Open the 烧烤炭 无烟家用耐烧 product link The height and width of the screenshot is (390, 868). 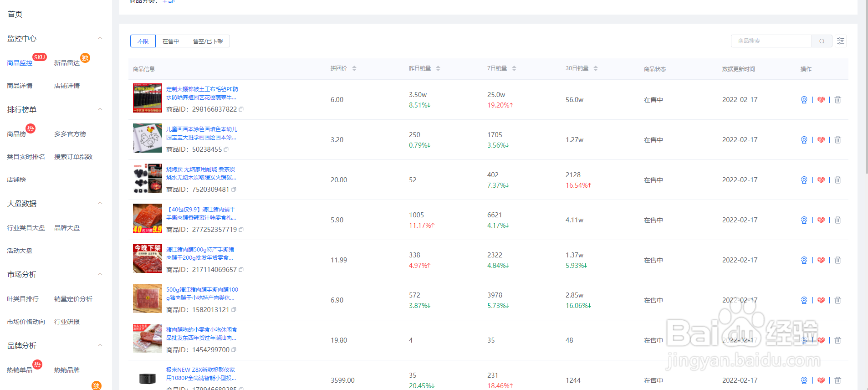201,174
